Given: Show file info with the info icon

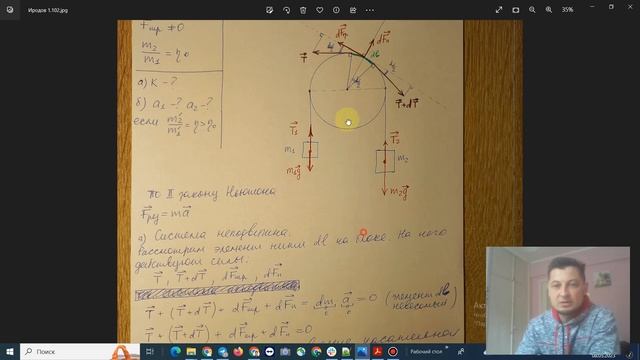Looking at the screenshot, I should coord(336,10).
